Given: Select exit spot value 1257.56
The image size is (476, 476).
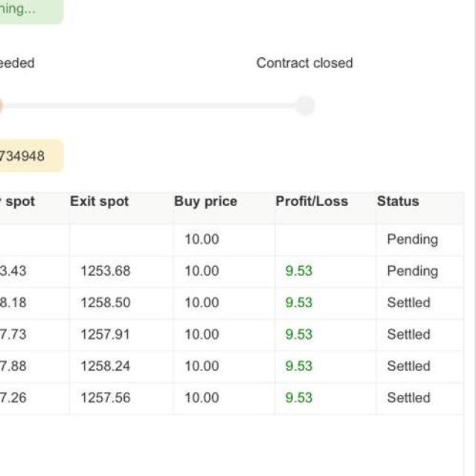Looking at the screenshot, I should (106, 398).
